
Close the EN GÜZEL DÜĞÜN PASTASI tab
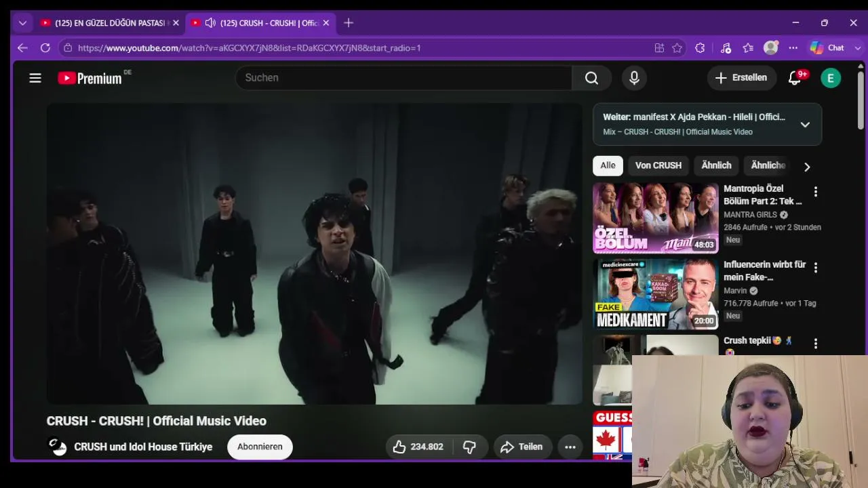(176, 23)
